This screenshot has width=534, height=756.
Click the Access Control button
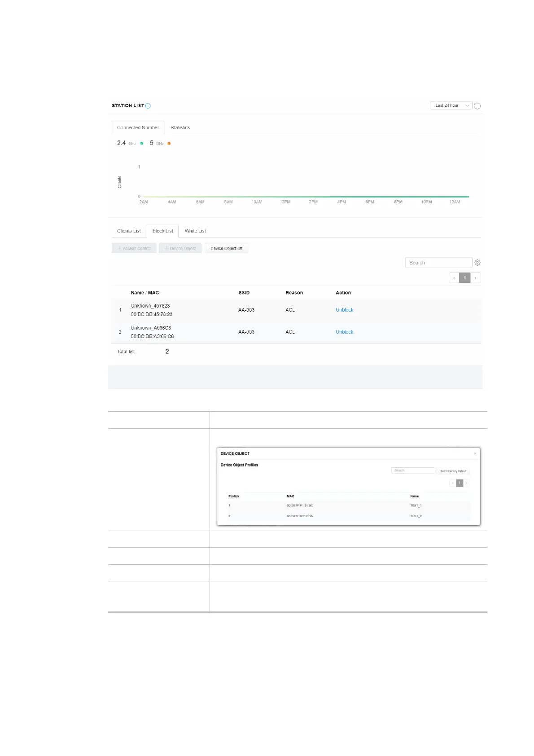pos(134,248)
